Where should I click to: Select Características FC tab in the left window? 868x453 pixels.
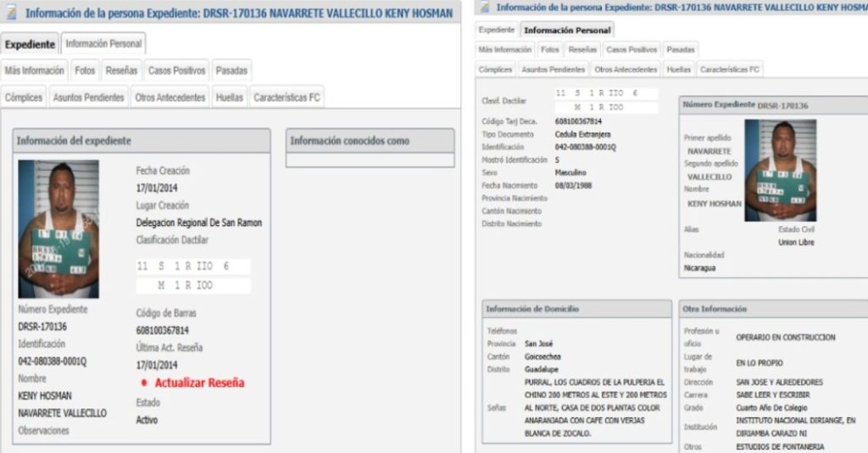click(287, 97)
